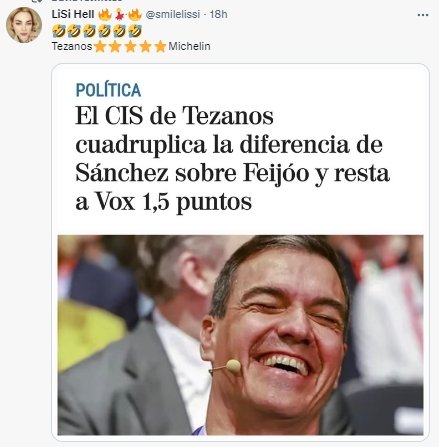The width and height of the screenshot is (439, 447).
Task: Click the last laughing emoji in the row
Action: (135, 31)
